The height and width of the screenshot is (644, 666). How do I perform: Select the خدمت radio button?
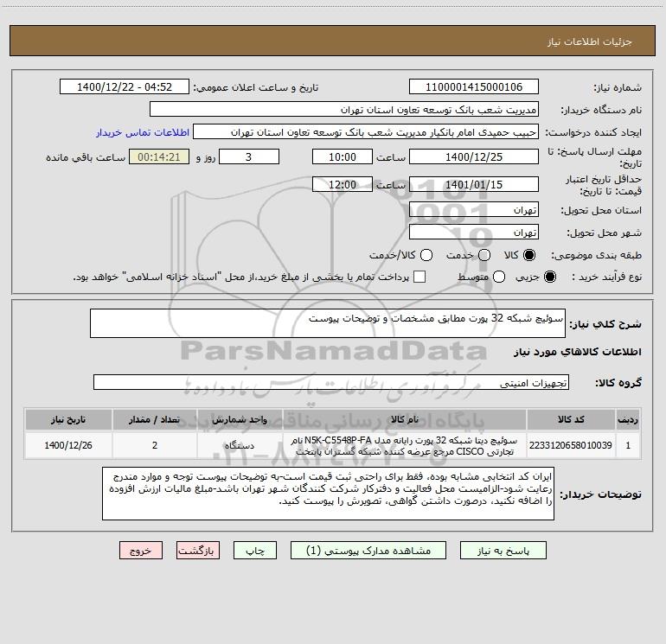pos(484,255)
